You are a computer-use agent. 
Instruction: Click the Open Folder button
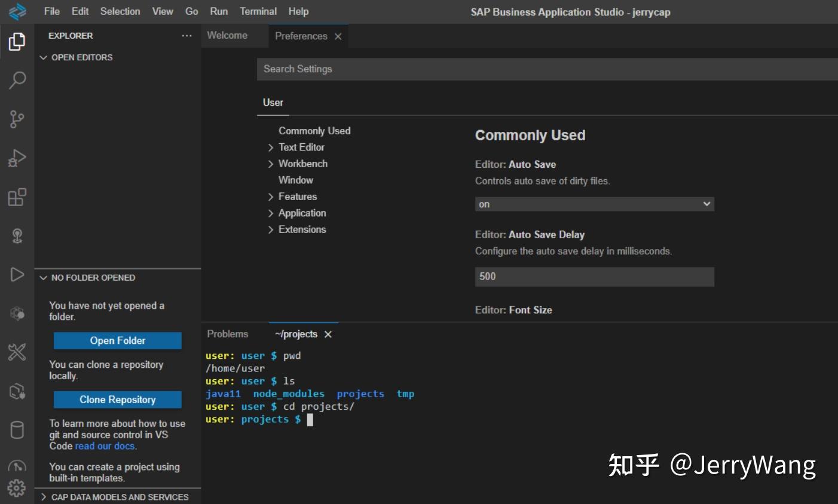tap(118, 340)
